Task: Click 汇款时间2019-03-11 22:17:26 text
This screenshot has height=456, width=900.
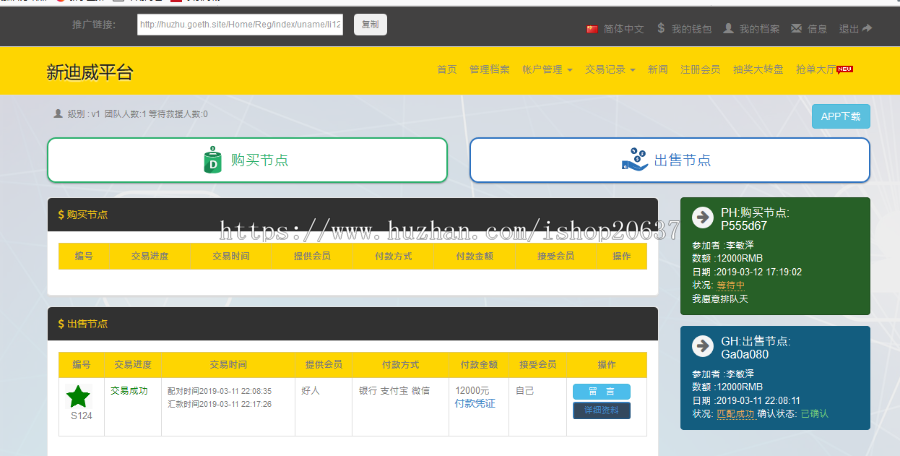Action: click(219, 404)
